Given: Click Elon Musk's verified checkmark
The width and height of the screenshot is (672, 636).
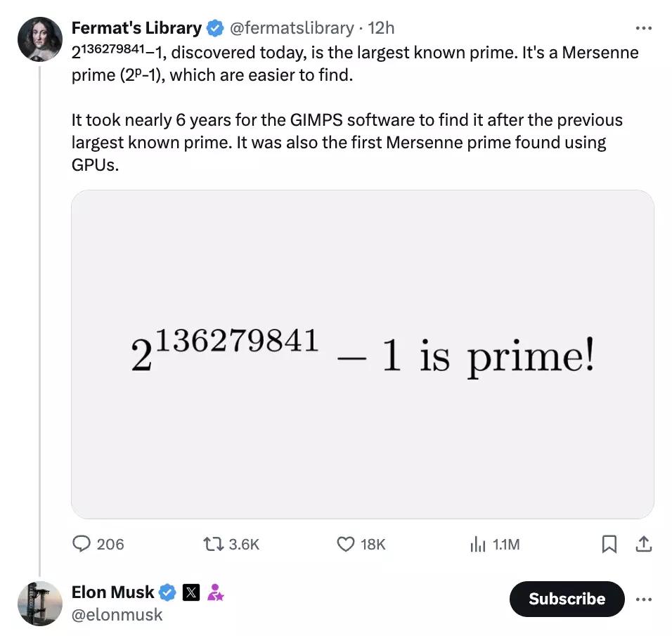Looking at the screenshot, I should pyautogui.click(x=167, y=592).
